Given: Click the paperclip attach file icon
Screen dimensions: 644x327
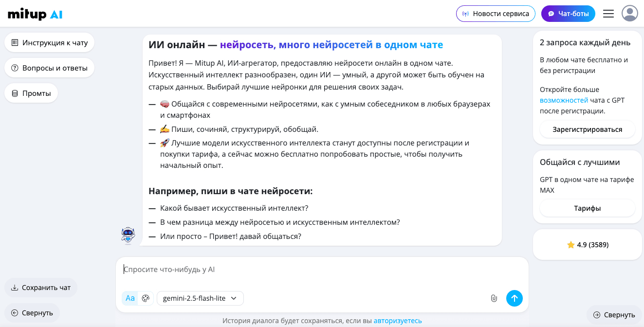Looking at the screenshot, I should click(x=494, y=298).
